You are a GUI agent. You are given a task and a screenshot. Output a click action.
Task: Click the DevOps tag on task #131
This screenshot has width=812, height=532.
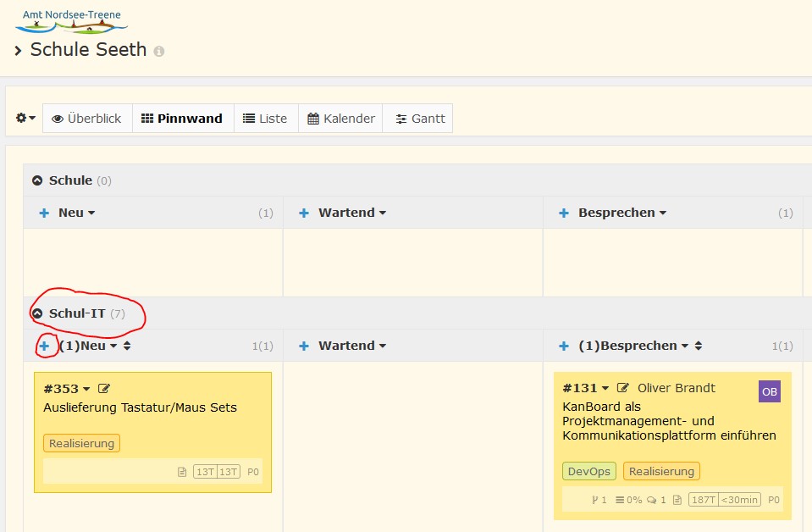[588, 471]
